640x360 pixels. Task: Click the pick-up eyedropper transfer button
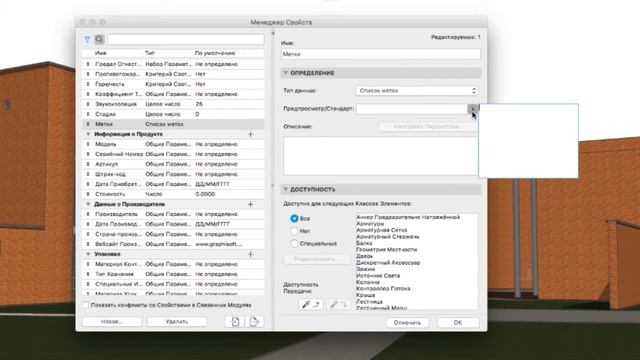[310, 304]
